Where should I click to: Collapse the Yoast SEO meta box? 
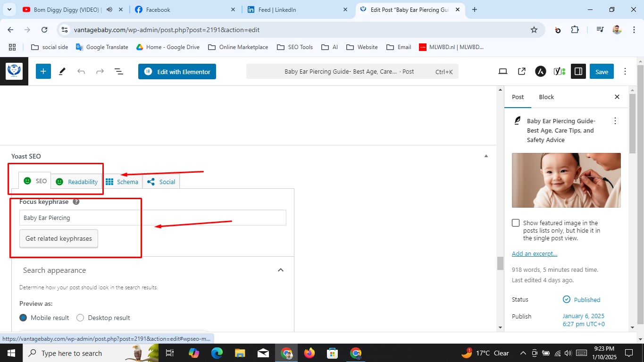[x=485, y=156]
